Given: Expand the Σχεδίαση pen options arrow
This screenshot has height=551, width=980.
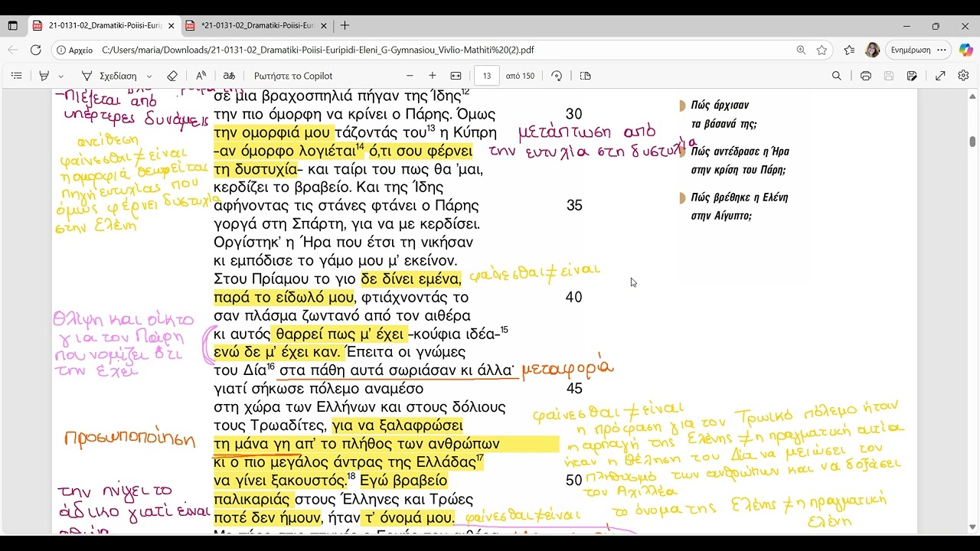Looking at the screenshot, I should click(149, 76).
